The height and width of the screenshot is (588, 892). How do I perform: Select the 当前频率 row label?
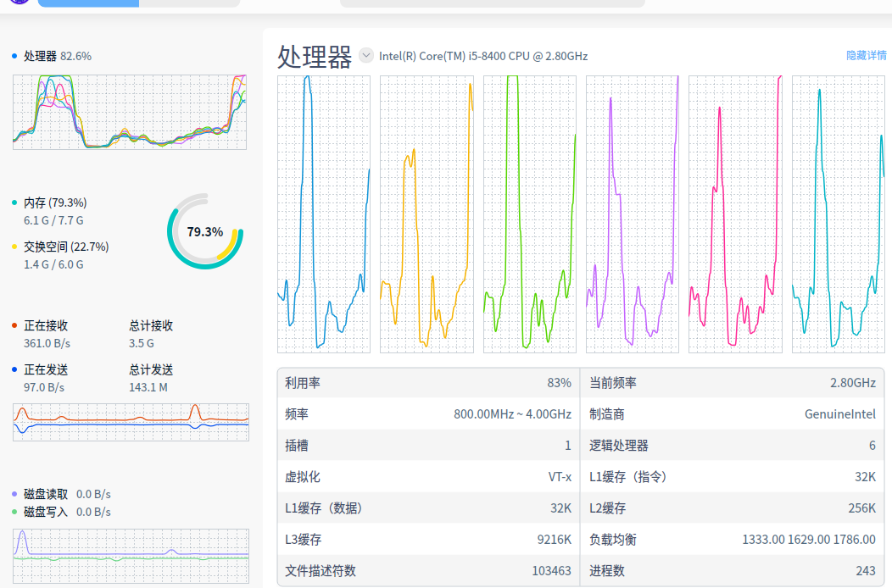pyautogui.click(x=613, y=383)
